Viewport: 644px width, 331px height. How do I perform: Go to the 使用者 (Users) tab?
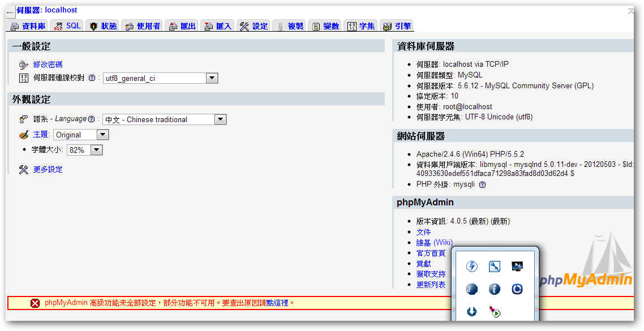pos(143,26)
